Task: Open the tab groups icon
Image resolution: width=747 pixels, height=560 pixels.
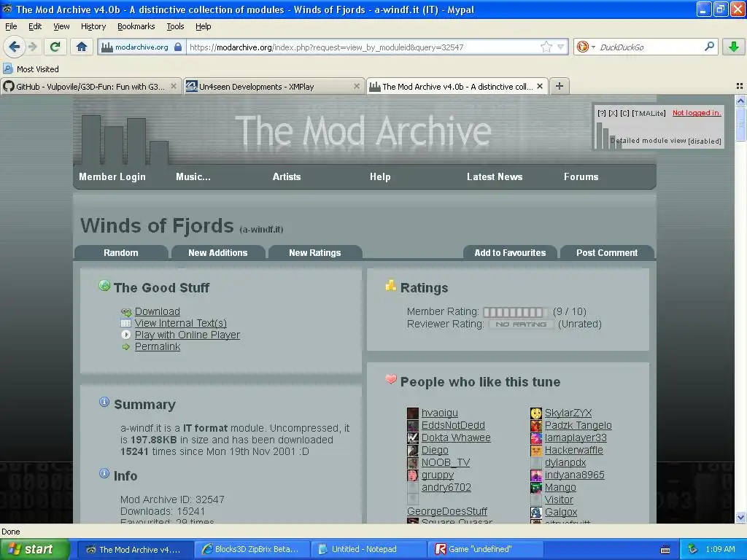Action: point(740,86)
